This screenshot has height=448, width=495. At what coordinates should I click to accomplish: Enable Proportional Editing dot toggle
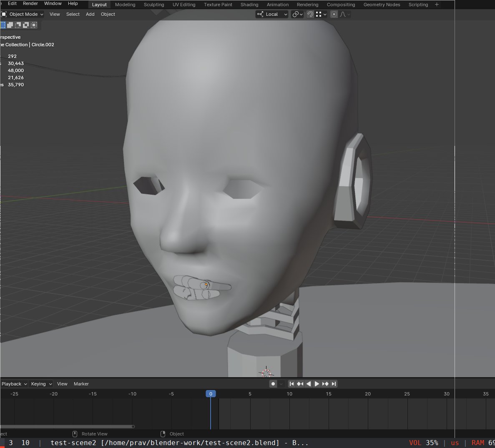pyautogui.click(x=334, y=14)
